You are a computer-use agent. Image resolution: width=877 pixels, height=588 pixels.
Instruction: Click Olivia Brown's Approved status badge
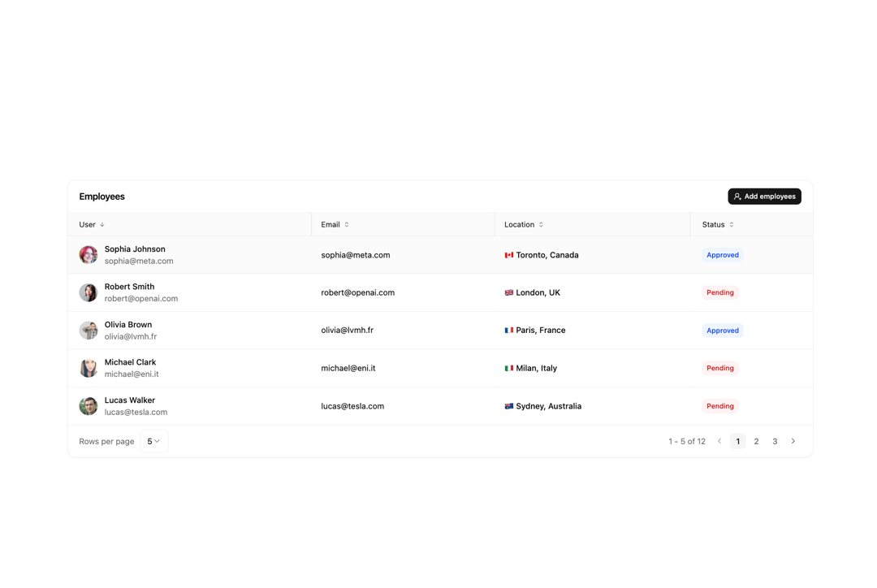[x=723, y=331]
